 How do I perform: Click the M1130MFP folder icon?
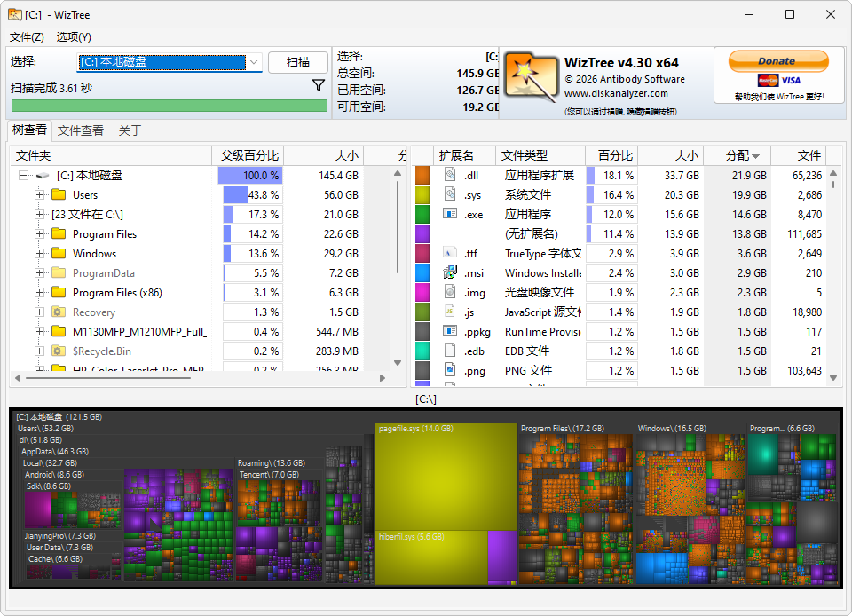pyautogui.click(x=59, y=331)
